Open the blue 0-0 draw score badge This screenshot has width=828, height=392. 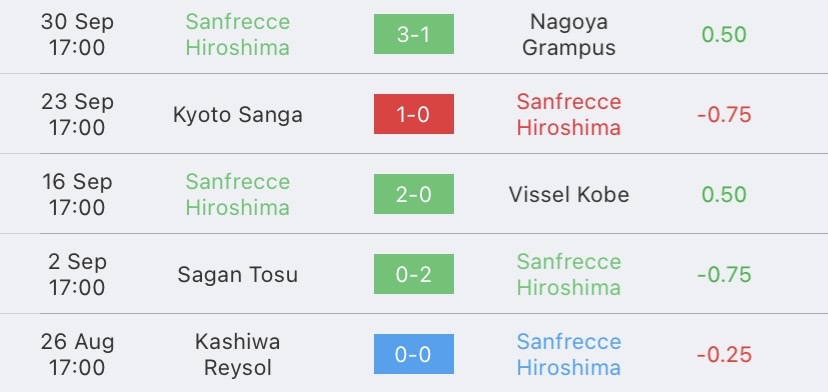coord(413,354)
